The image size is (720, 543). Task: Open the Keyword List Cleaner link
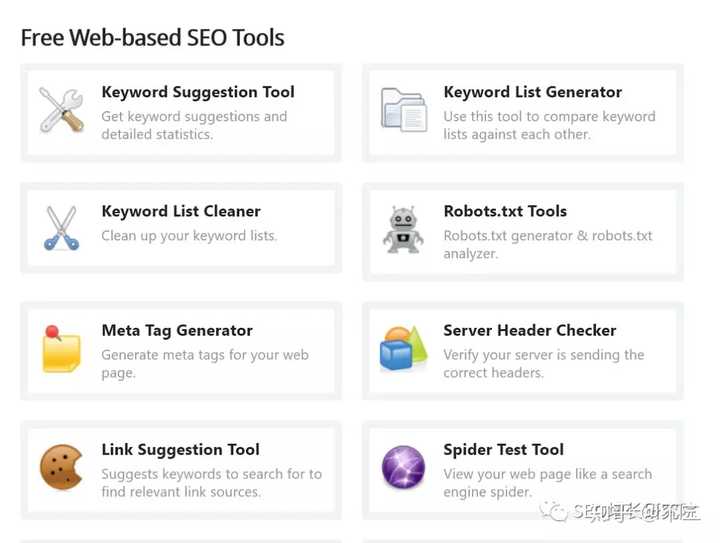coord(181,211)
